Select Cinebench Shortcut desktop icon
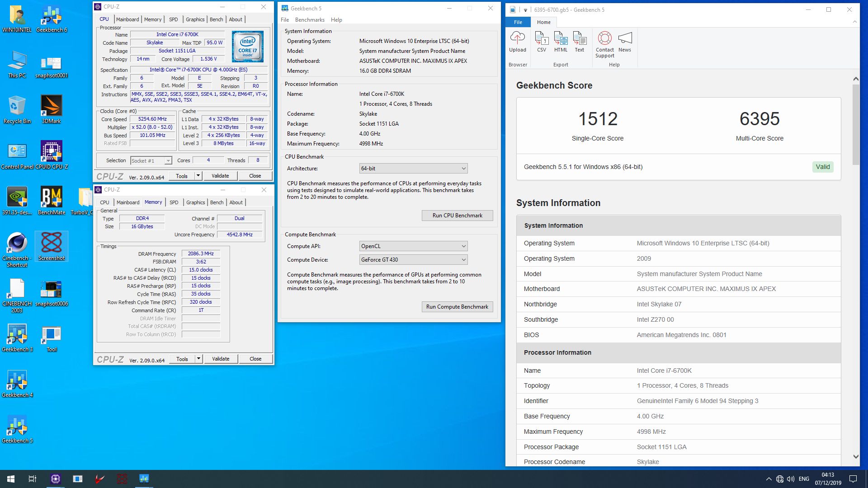 (17, 250)
